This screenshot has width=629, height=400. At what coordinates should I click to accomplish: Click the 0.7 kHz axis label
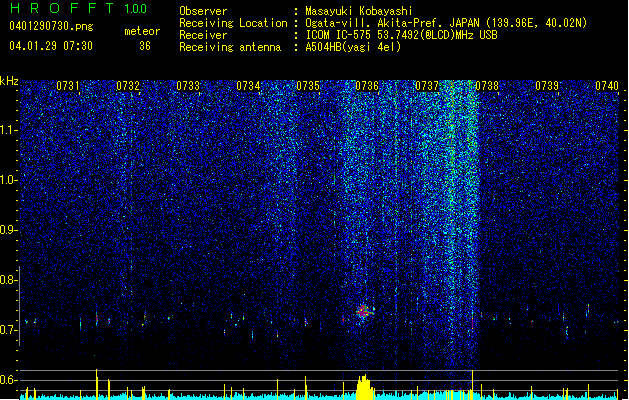pyautogui.click(x=8, y=330)
